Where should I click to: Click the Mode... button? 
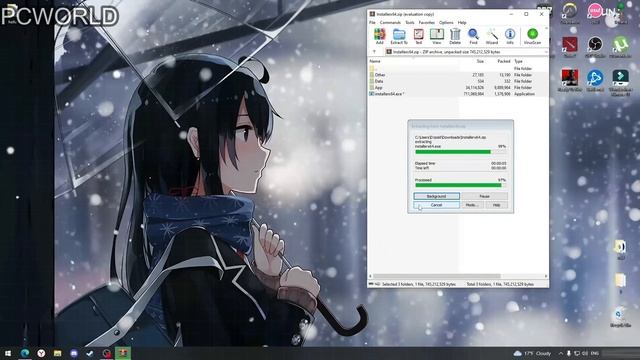tap(472, 205)
